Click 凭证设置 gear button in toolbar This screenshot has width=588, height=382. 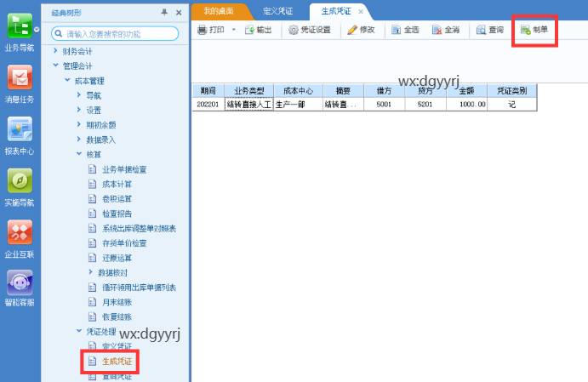[309, 30]
